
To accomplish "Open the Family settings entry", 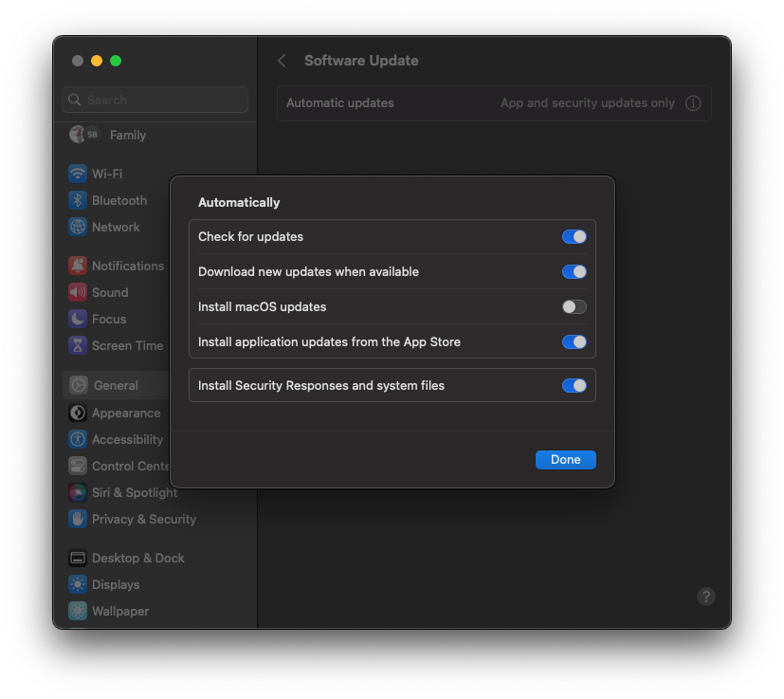I will pos(127,135).
